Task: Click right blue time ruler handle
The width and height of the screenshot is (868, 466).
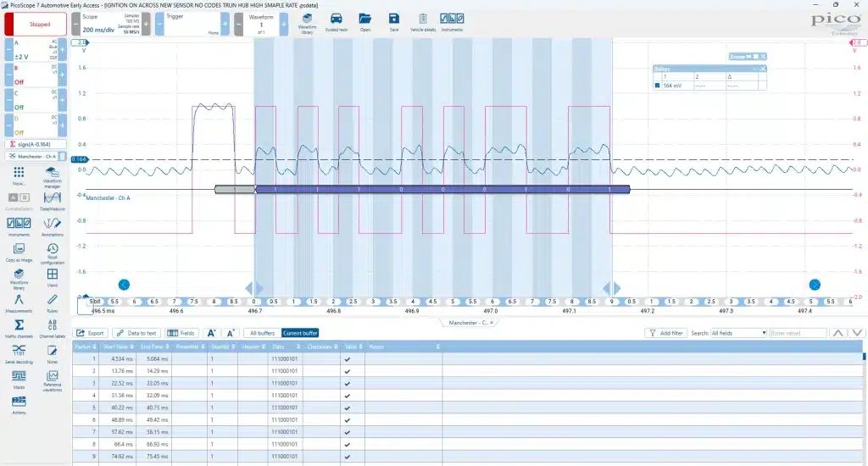Action: (x=612, y=288)
